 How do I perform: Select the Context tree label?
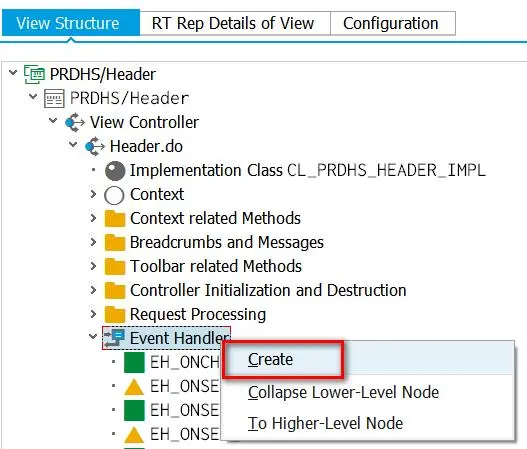[157, 194]
